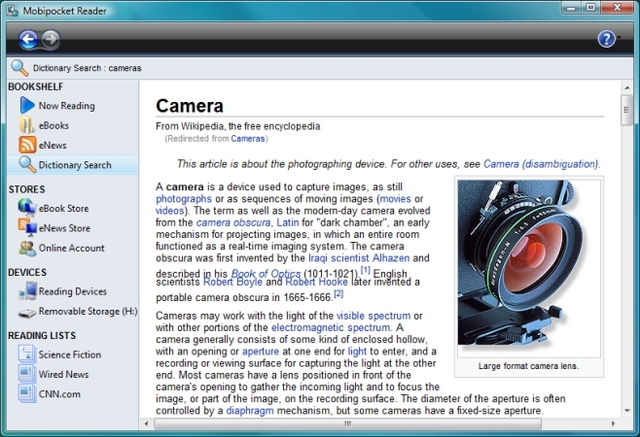Open the electromagnetic spectrum link

tap(331, 328)
